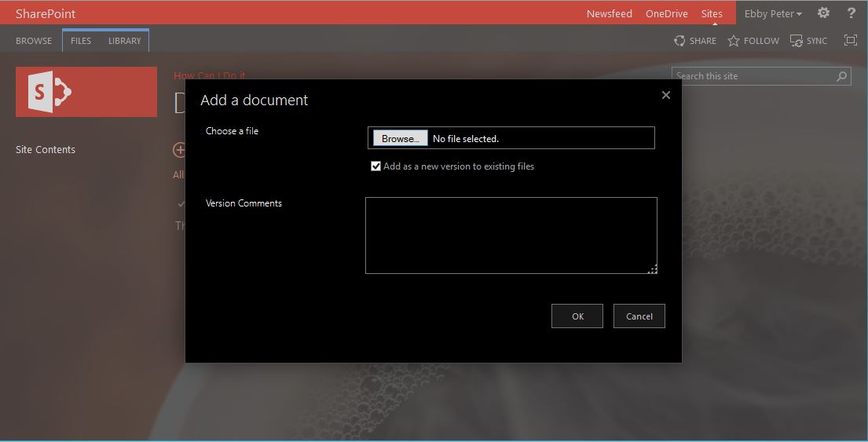Click the SharePoint brand text
The width and height of the screenshot is (868, 442).
[x=46, y=14]
